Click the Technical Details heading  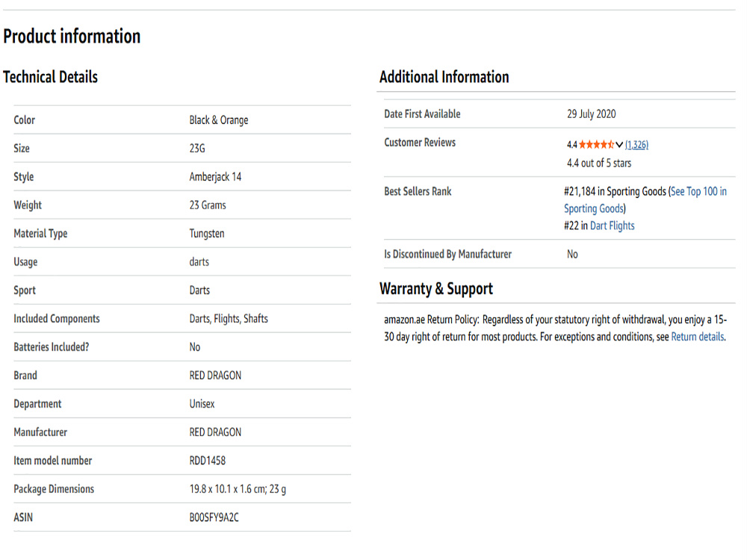click(x=51, y=77)
